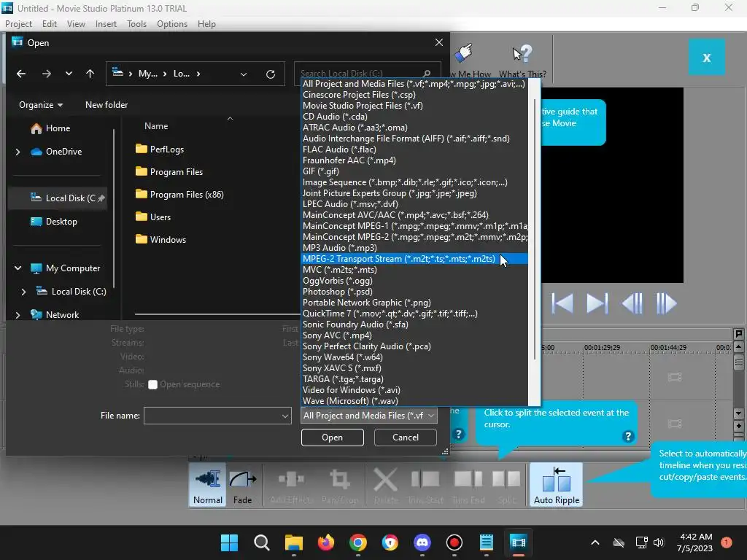The width and height of the screenshot is (747, 560).
Task: Expand Local Disk (C:) under My Computer
Action: (24, 292)
